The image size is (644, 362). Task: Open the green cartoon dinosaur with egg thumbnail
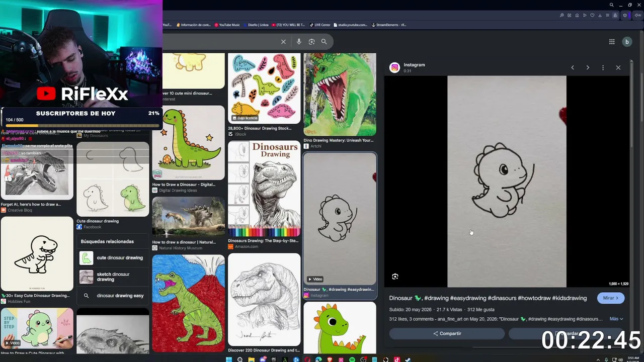click(189, 142)
